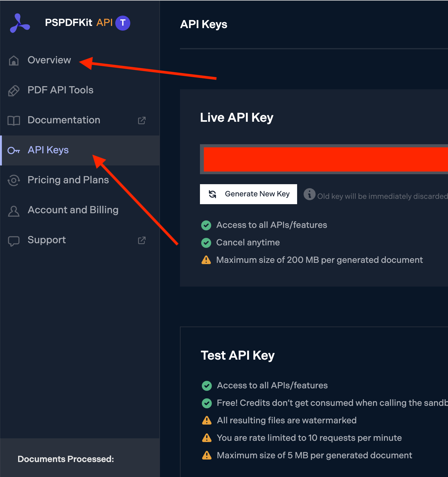This screenshot has width=448, height=477.
Task: Click the PSPDFKit logo icon
Action: 20,23
